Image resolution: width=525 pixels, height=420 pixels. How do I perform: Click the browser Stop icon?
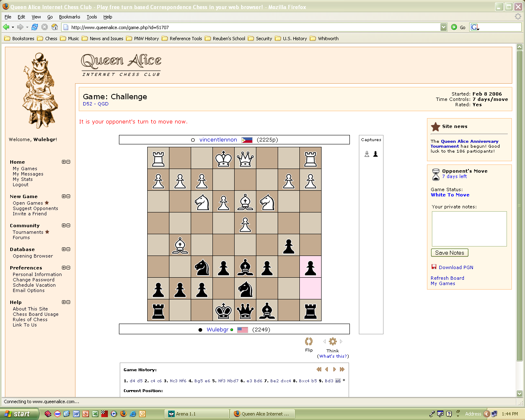tap(44, 27)
